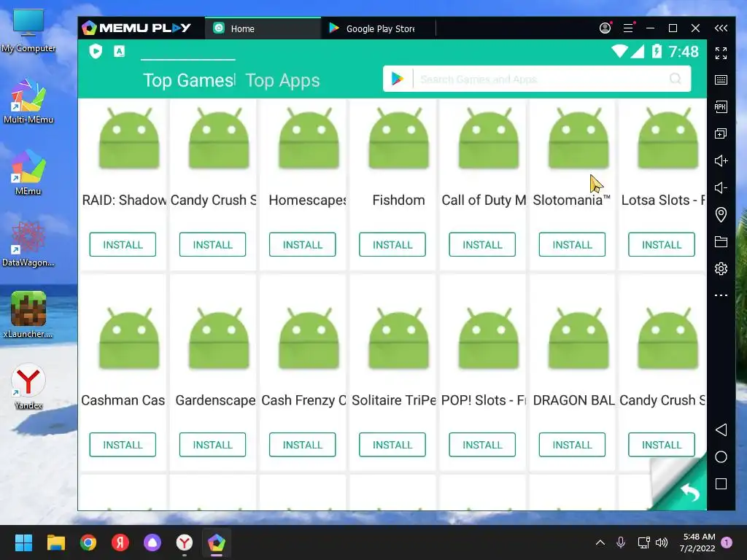Open the MEmu account profile icon
The height and width of the screenshot is (560, 747).
[x=605, y=28]
